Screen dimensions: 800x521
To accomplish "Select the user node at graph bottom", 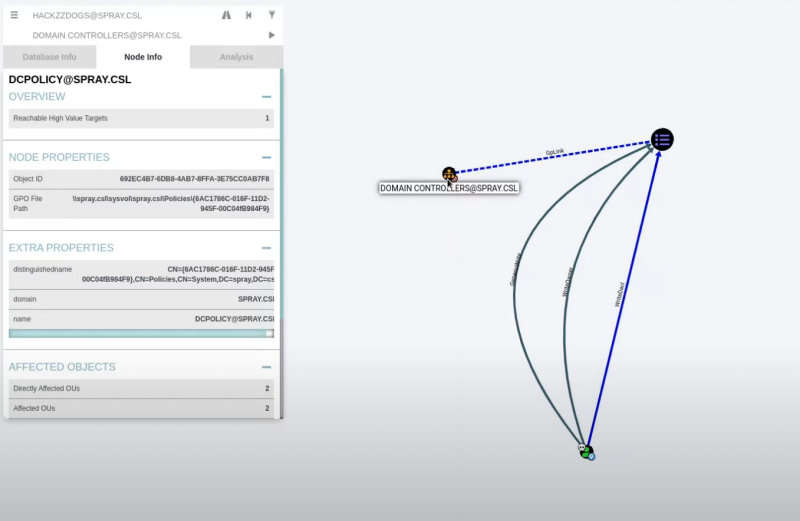I will [x=587, y=452].
